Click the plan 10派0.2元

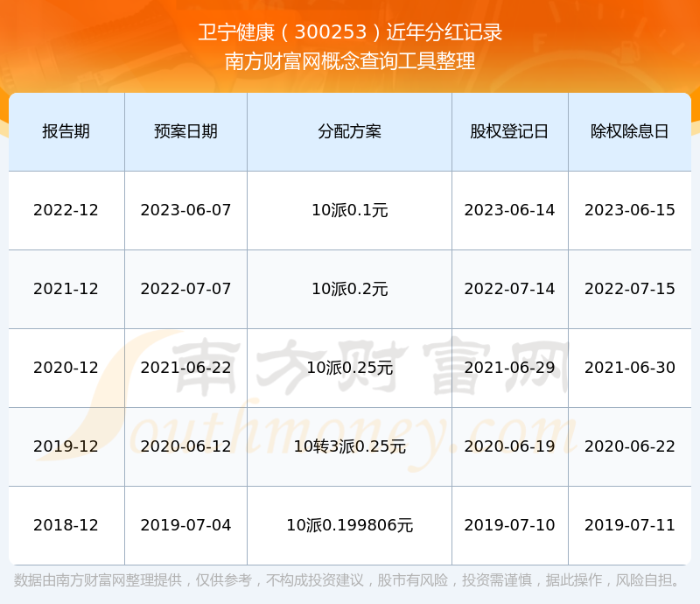(349, 289)
